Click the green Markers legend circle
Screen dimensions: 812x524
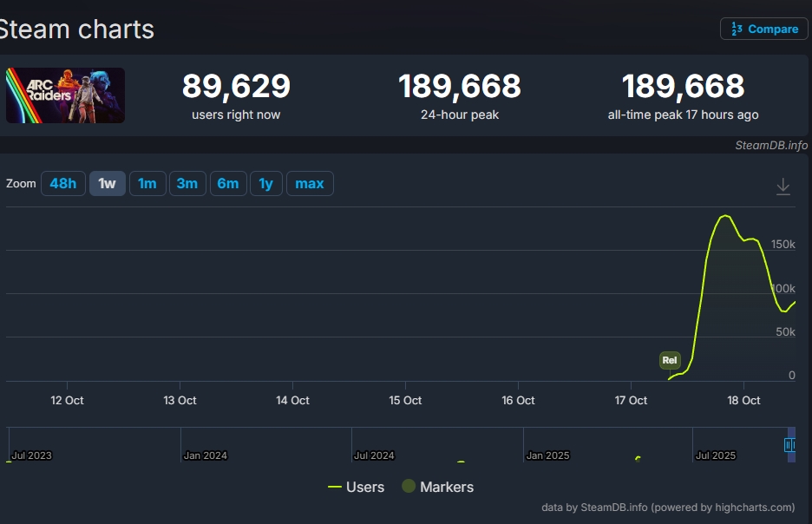click(409, 486)
